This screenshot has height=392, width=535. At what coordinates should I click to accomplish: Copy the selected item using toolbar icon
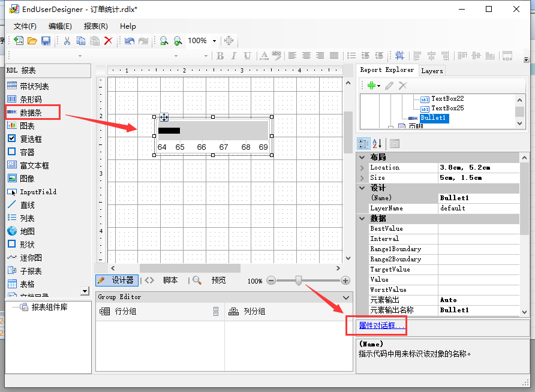point(81,41)
